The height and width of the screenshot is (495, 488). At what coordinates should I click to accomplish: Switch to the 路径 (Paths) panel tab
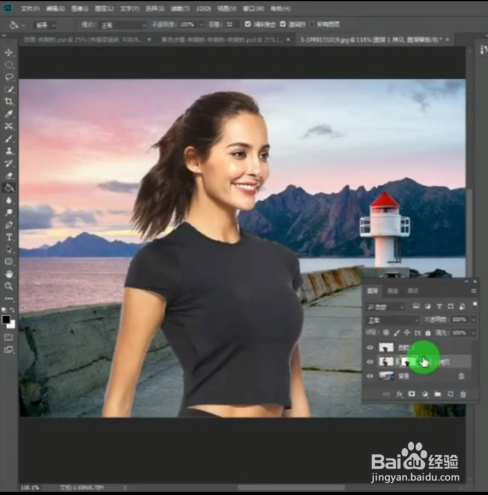point(413,291)
